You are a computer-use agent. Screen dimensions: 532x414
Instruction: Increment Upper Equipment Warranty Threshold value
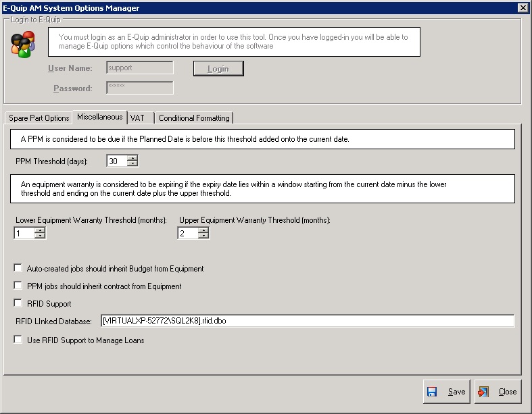(x=203, y=230)
